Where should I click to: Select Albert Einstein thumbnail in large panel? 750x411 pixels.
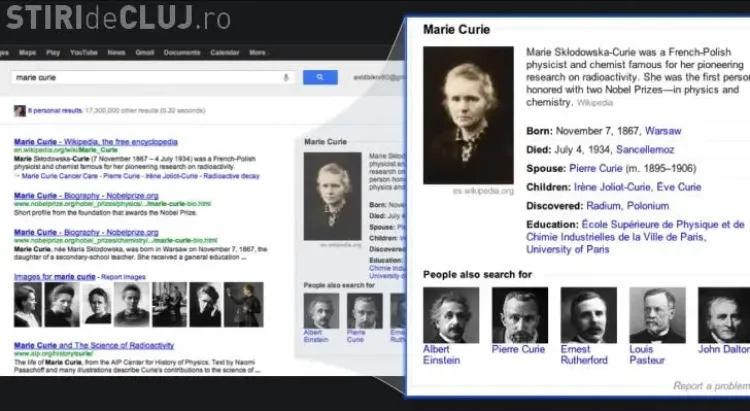[450, 314]
